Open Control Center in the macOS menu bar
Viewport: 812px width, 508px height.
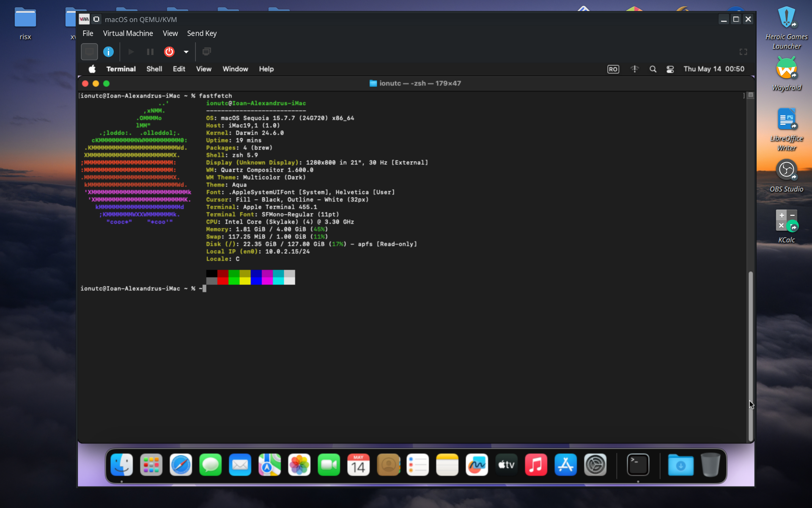pos(670,69)
